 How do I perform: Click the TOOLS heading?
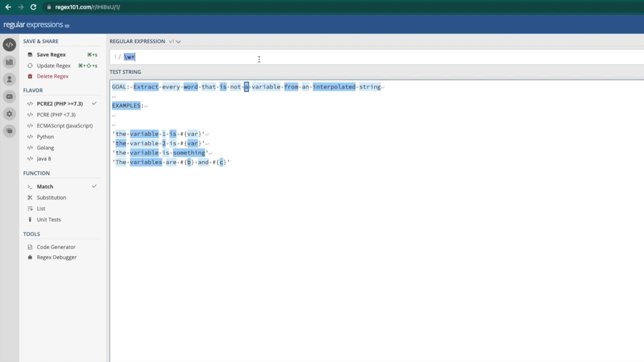tap(31, 234)
